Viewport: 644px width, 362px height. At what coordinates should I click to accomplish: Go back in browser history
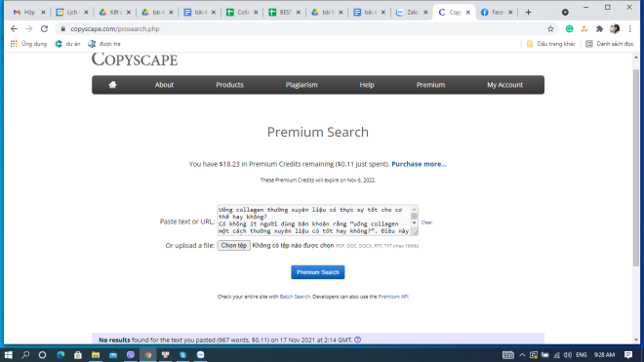[14, 28]
